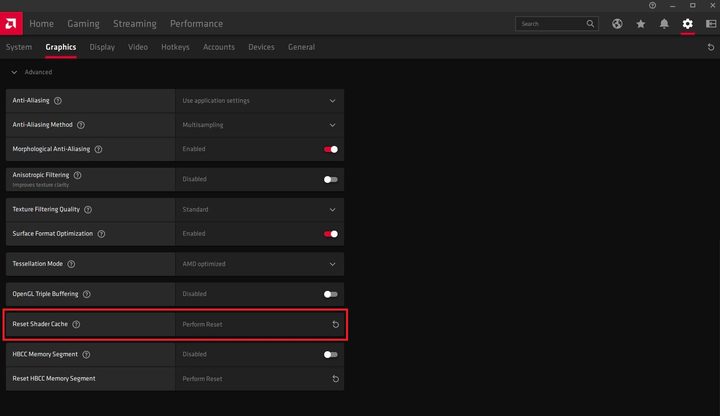Viewport: 720px width, 416px height.
Task: Open the web browser globe icon
Action: 617,24
